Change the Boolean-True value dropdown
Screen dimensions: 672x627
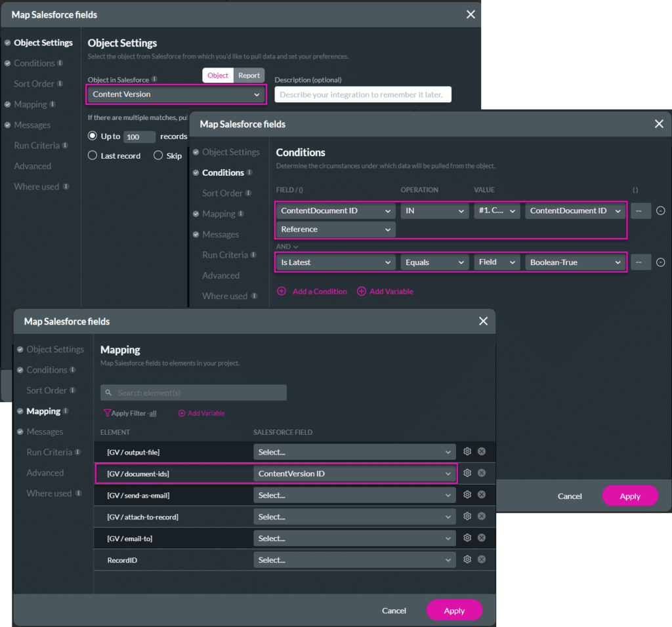click(575, 262)
